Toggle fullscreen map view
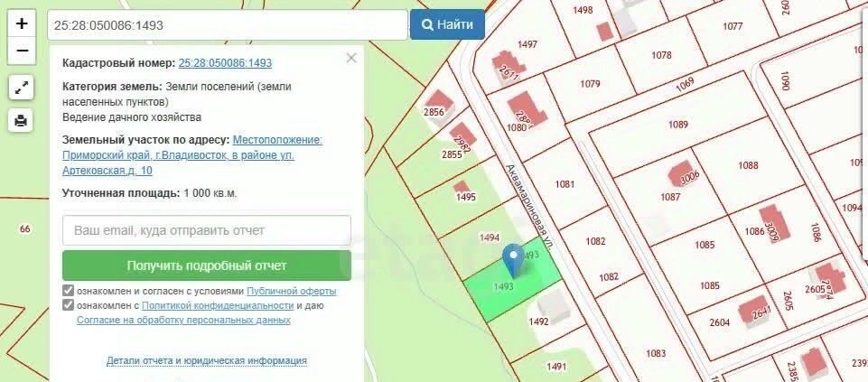Image resolution: width=868 pixels, height=382 pixels. (x=21, y=88)
